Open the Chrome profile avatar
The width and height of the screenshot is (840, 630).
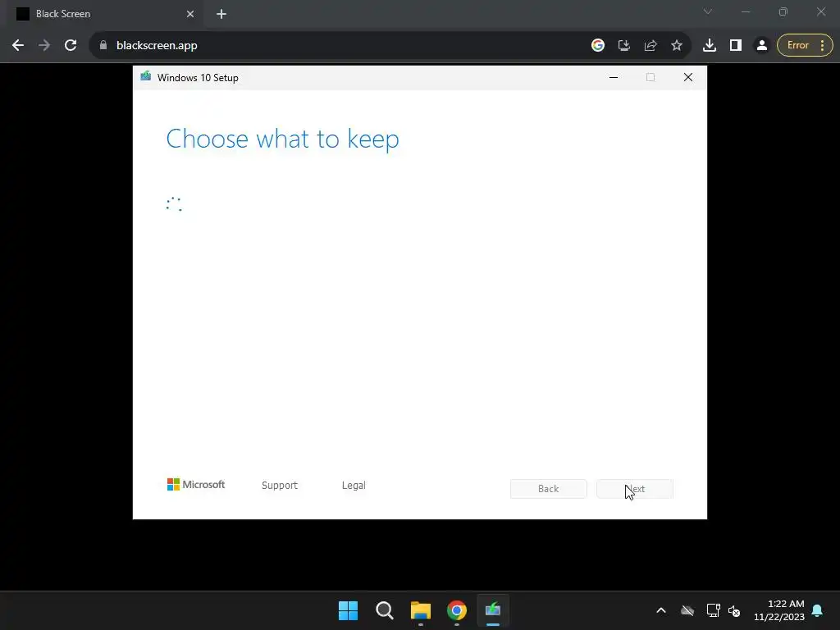click(762, 46)
